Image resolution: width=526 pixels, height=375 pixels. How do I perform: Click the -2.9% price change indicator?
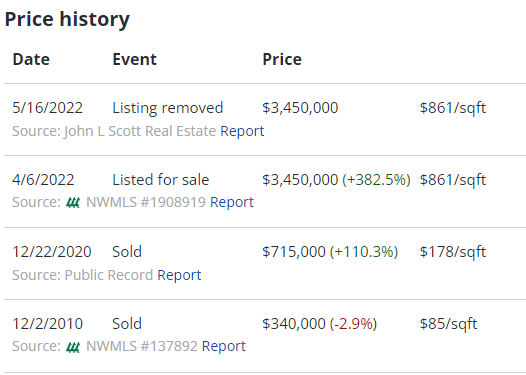pos(354,324)
